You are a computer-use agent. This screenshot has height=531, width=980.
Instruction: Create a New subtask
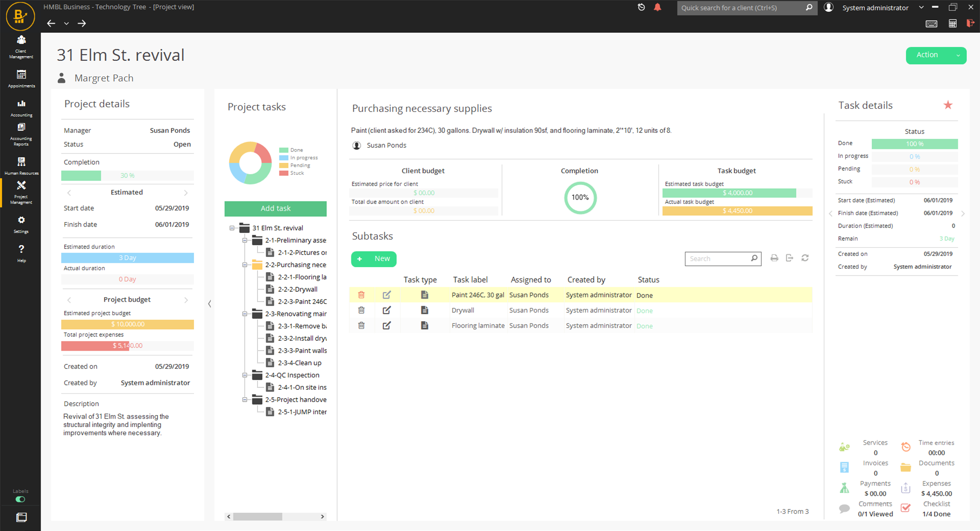pyautogui.click(x=374, y=259)
